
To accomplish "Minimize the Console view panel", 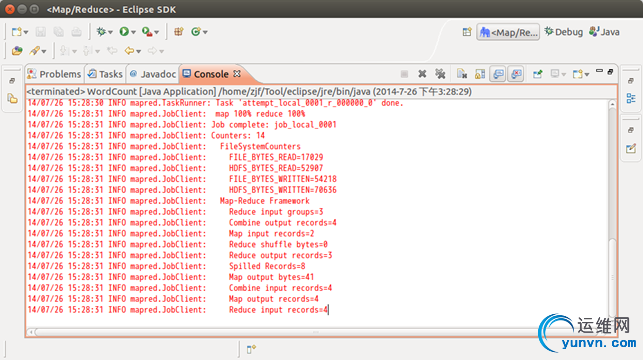I will pos(599,71).
